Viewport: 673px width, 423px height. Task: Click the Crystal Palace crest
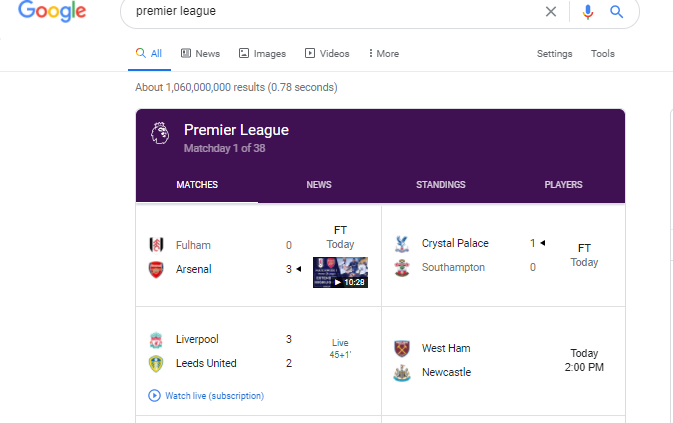(x=402, y=243)
